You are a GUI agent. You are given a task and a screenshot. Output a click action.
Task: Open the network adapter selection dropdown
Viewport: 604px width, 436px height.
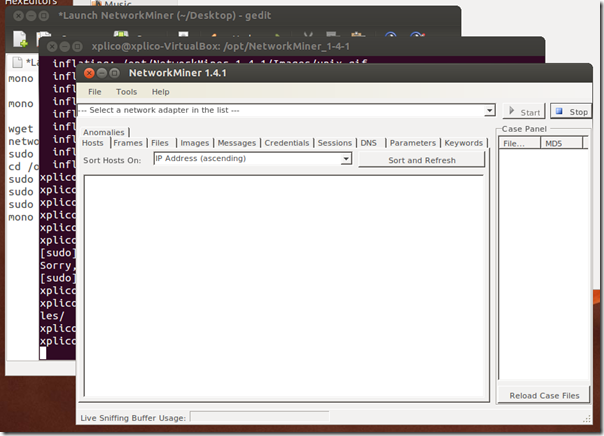click(489, 111)
